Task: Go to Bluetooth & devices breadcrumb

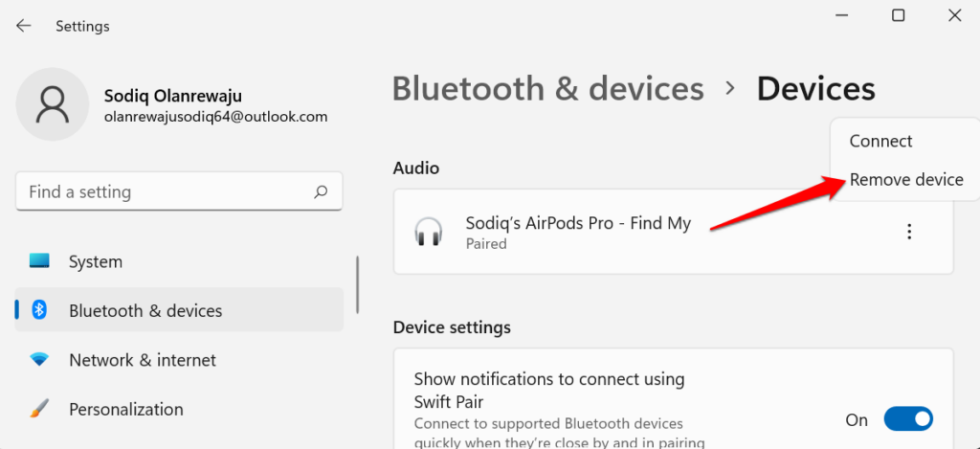Action: [547, 89]
